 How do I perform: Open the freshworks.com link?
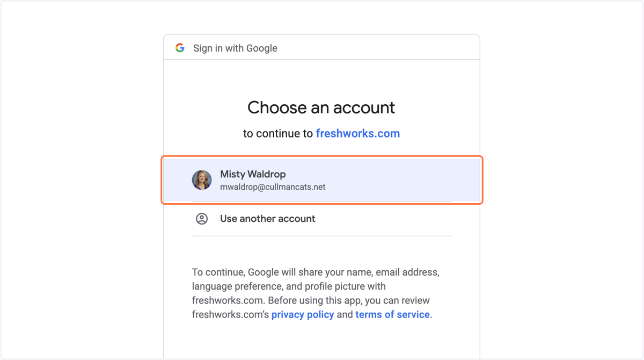[358, 133]
